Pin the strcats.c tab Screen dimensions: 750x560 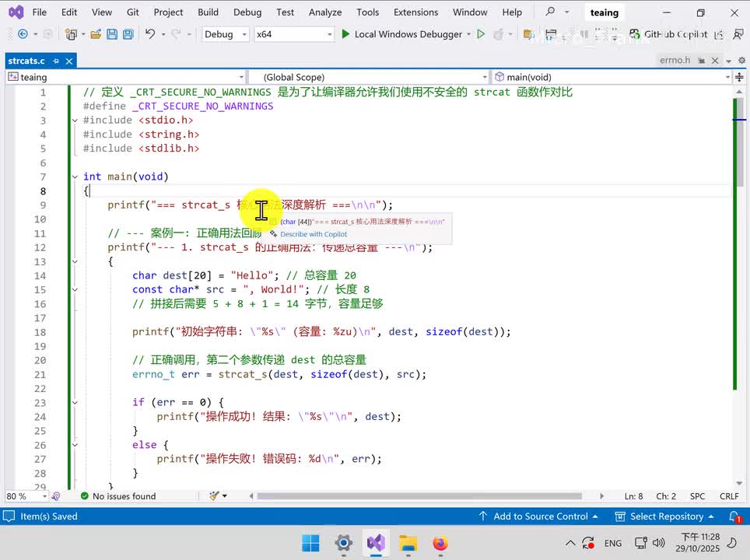coord(56,61)
